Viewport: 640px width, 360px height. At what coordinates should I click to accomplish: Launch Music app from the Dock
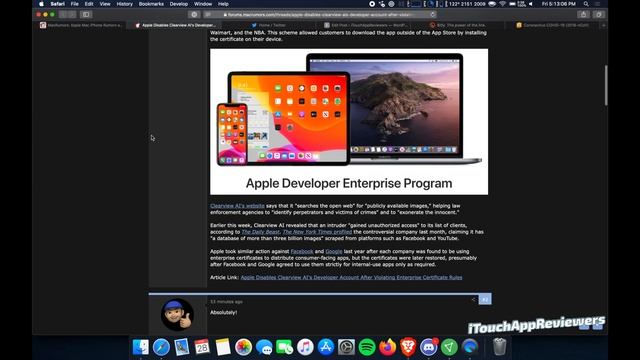tap(305, 347)
